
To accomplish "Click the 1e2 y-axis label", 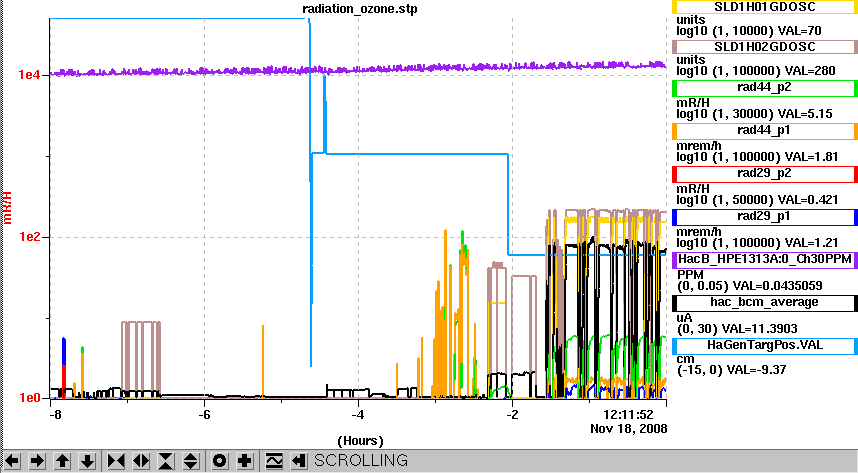I will [29, 237].
